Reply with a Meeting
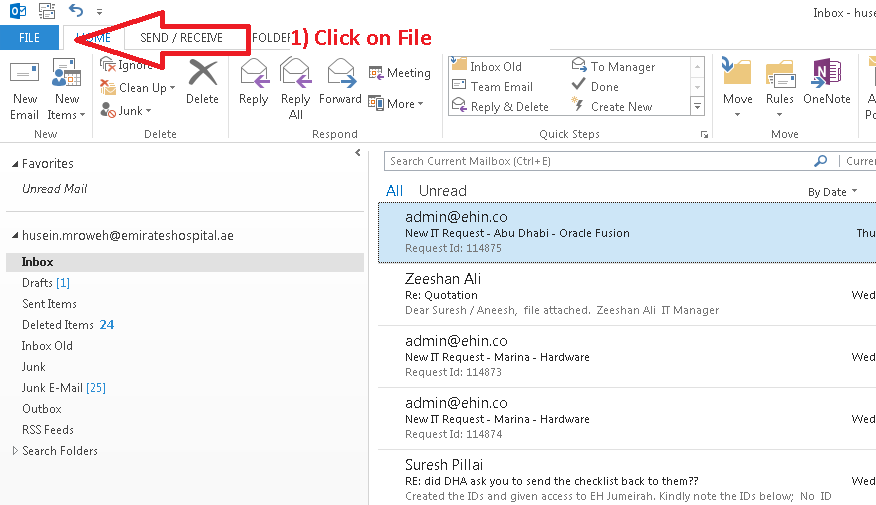The height and width of the screenshot is (505, 876). 399,73
